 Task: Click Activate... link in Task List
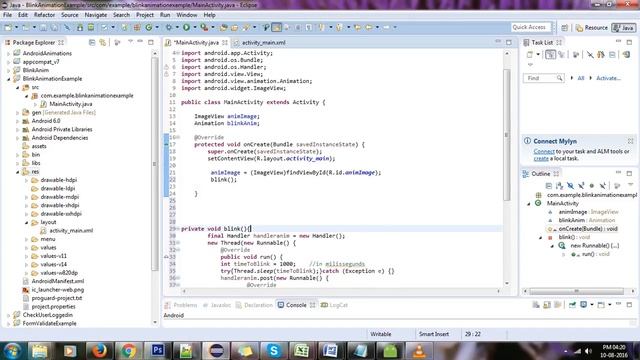pyautogui.click(x=608, y=78)
